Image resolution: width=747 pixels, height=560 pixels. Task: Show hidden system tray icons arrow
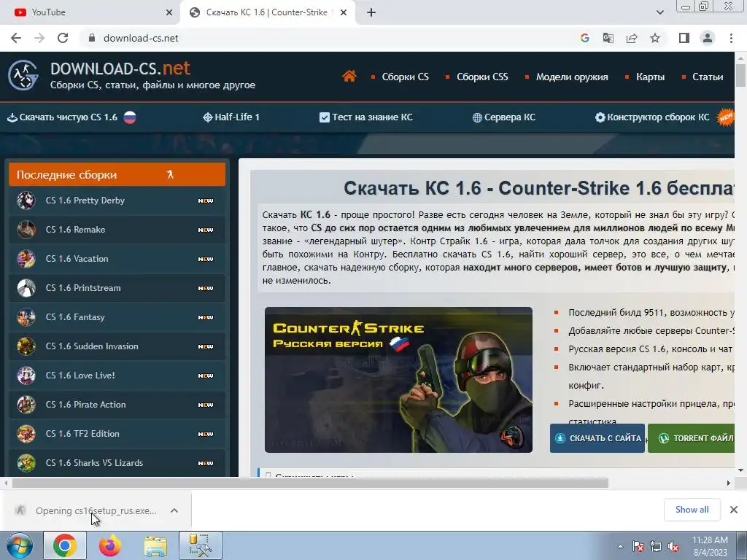coord(620,547)
